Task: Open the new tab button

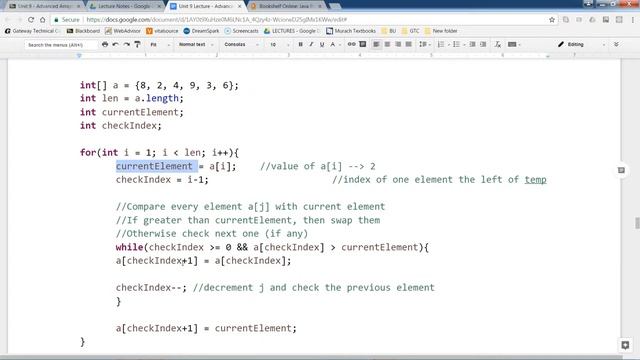Action: pyautogui.click(x=335, y=6)
